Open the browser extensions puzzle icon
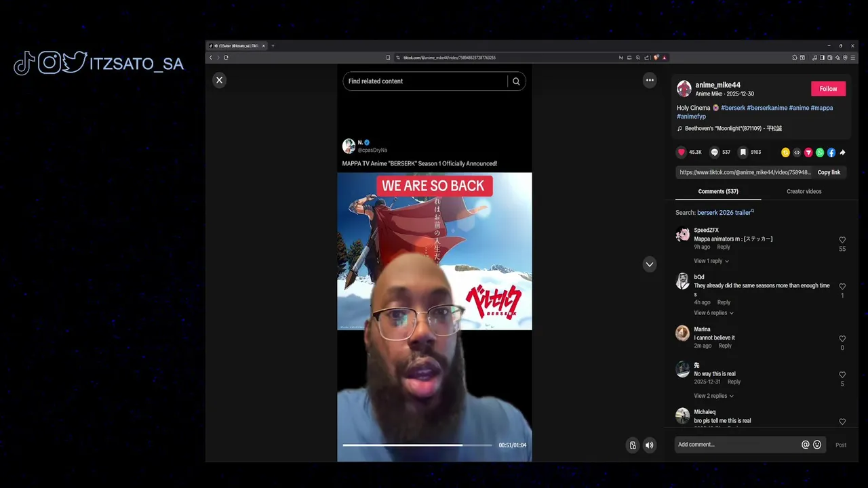The height and width of the screenshot is (488, 868). 795,58
